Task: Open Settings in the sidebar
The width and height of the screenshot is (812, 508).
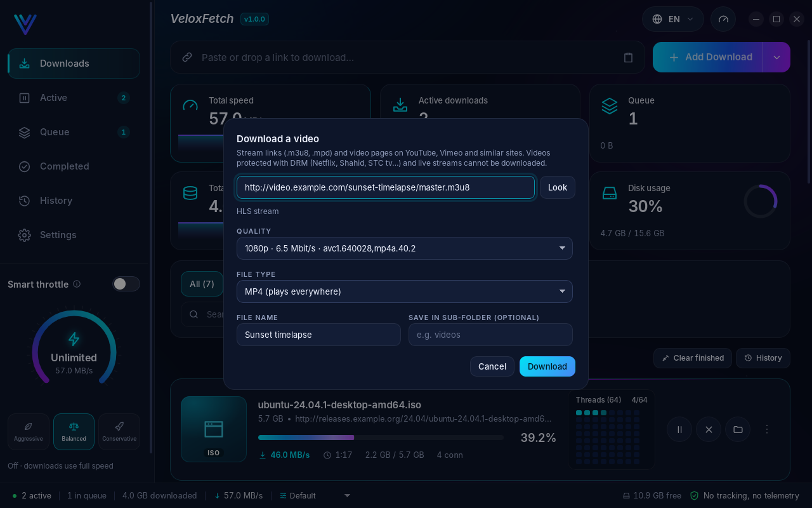Action: tap(74, 235)
